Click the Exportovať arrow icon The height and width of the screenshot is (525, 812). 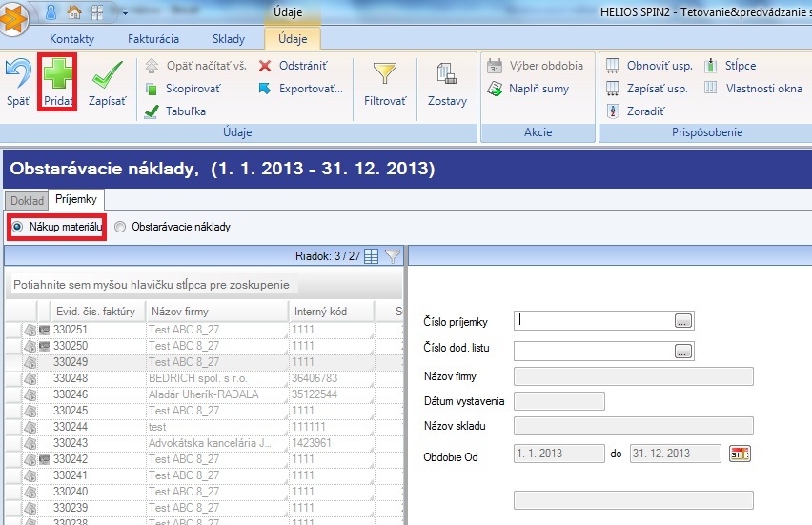tap(265, 89)
